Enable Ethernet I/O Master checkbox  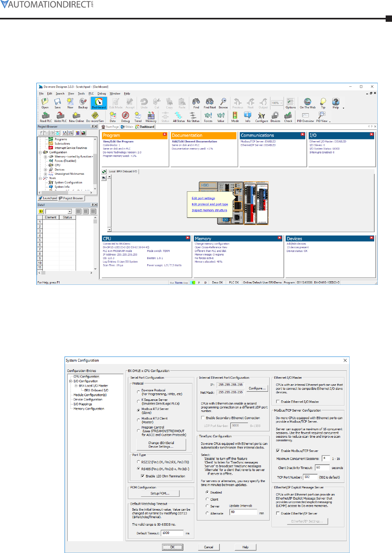278,402
